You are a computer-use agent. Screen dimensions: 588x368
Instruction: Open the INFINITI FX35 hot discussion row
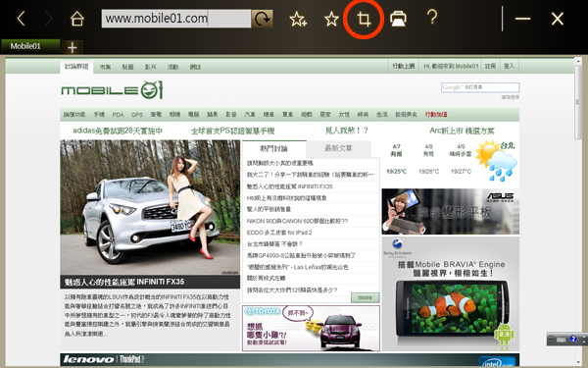point(289,186)
